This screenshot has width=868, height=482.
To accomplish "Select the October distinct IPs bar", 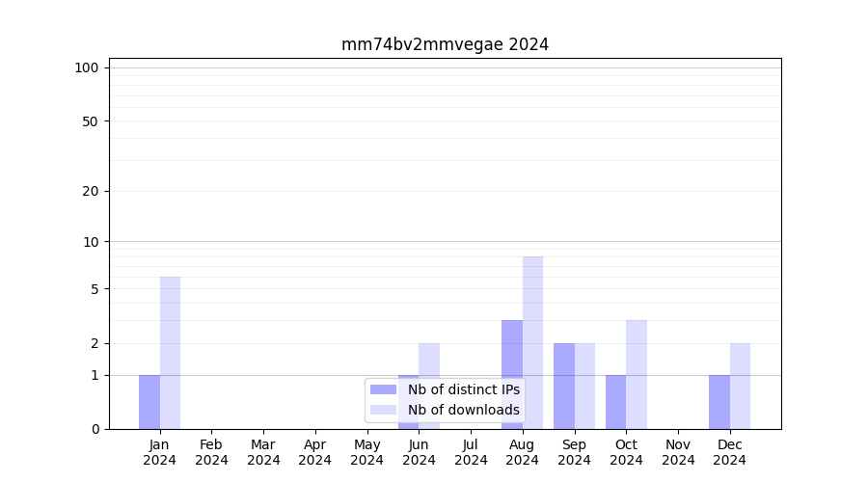I will tap(615, 402).
